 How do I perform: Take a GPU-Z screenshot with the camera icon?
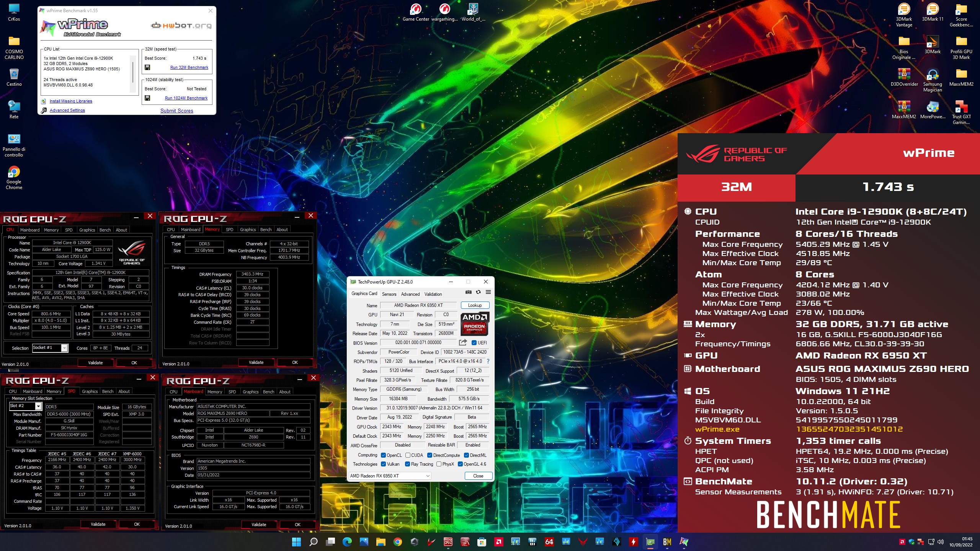pyautogui.click(x=468, y=292)
